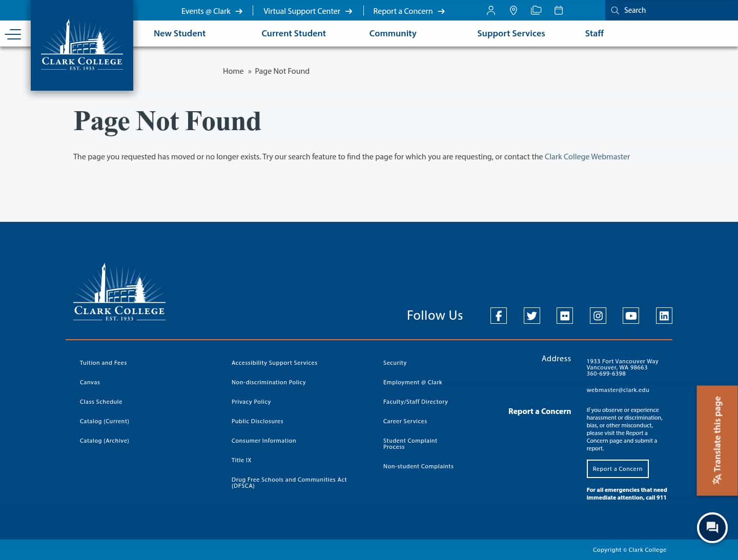This screenshot has width=738, height=560.
Task: Click the Instagram icon
Action: [598, 316]
